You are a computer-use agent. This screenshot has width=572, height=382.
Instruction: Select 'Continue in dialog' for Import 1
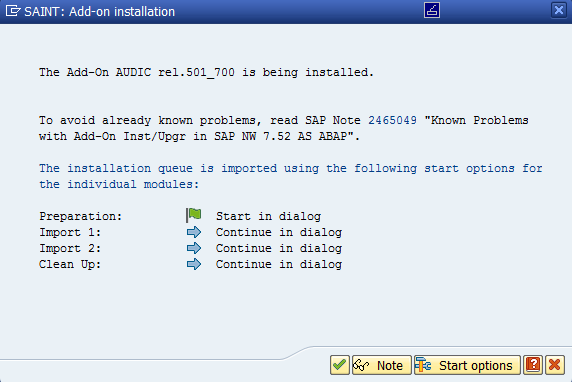click(279, 232)
